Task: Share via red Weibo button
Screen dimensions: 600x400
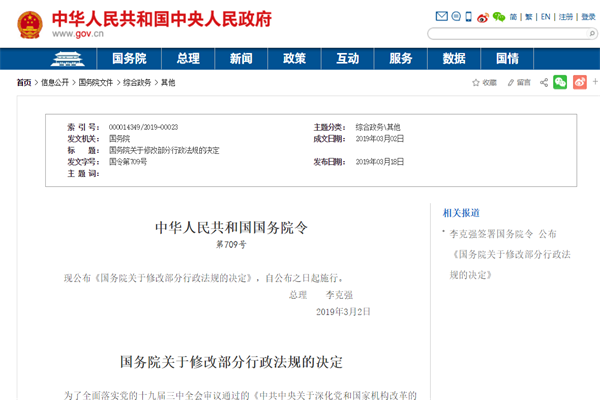Action: (577, 82)
